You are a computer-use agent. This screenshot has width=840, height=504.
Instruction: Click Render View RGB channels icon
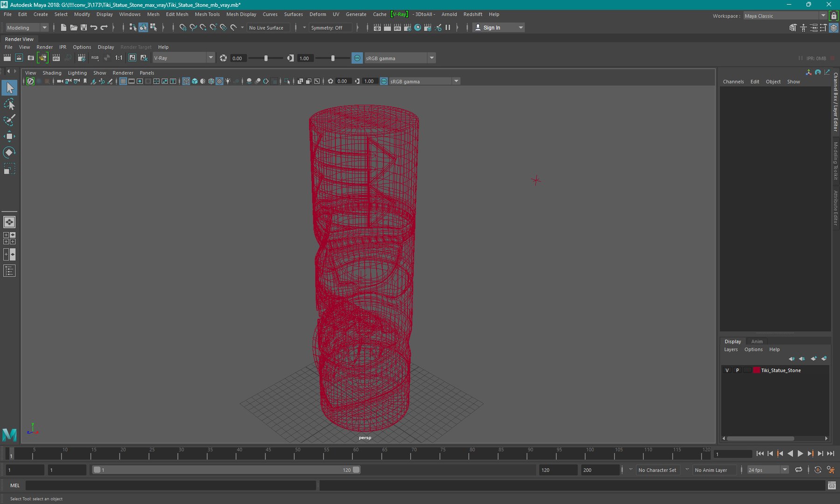tap(95, 58)
